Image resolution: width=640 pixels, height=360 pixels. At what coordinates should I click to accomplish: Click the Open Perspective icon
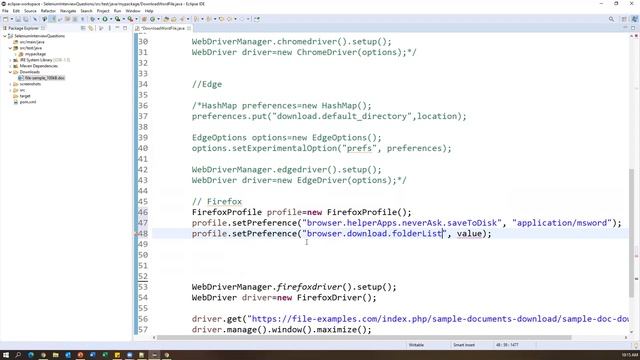tap(624, 19)
